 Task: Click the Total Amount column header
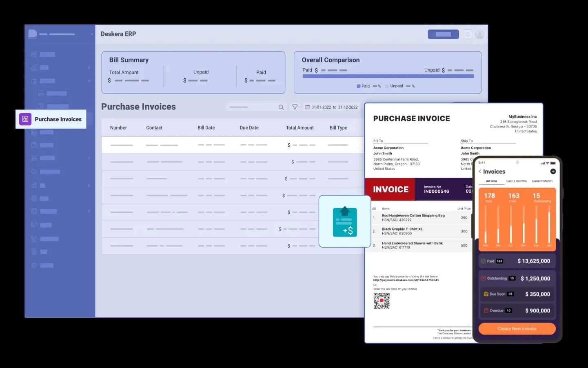300,128
